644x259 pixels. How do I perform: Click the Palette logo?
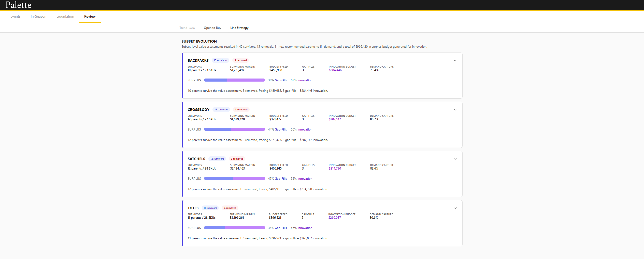click(x=18, y=5)
